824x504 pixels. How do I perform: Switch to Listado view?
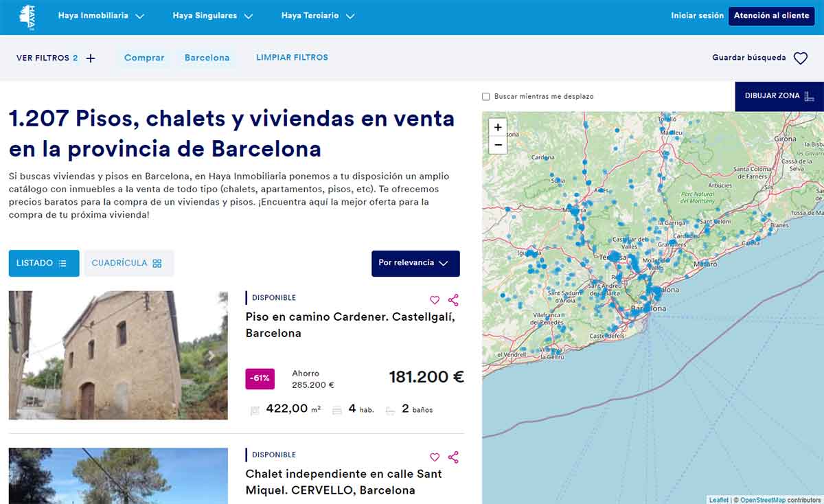pyautogui.click(x=43, y=263)
